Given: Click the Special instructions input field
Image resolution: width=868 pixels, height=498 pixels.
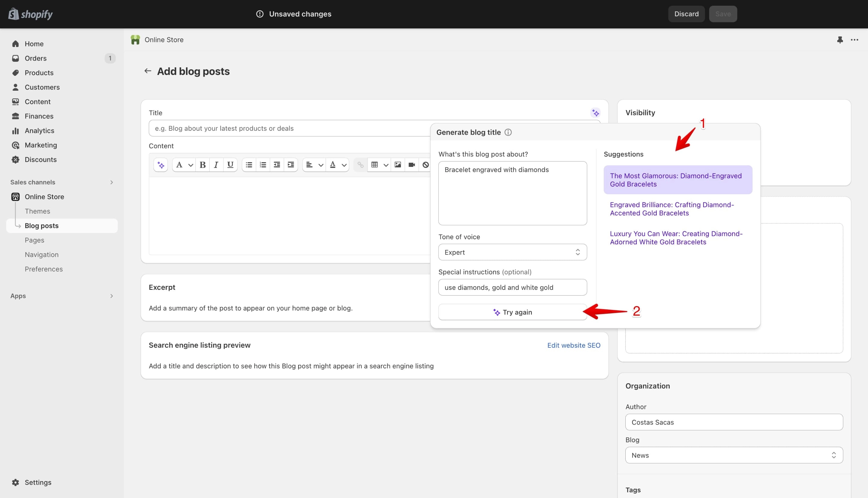Looking at the screenshot, I should (513, 288).
